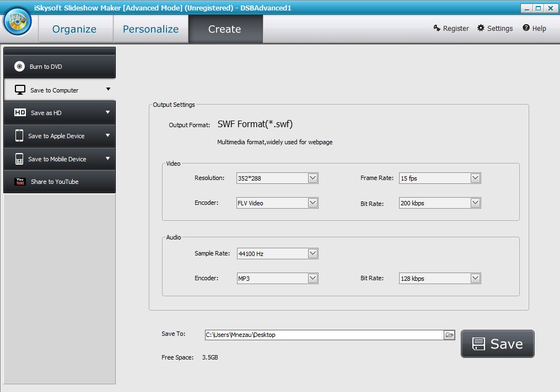Click the iSkysoft application logo
Screen dimensions: 560x392
[17, 22]
